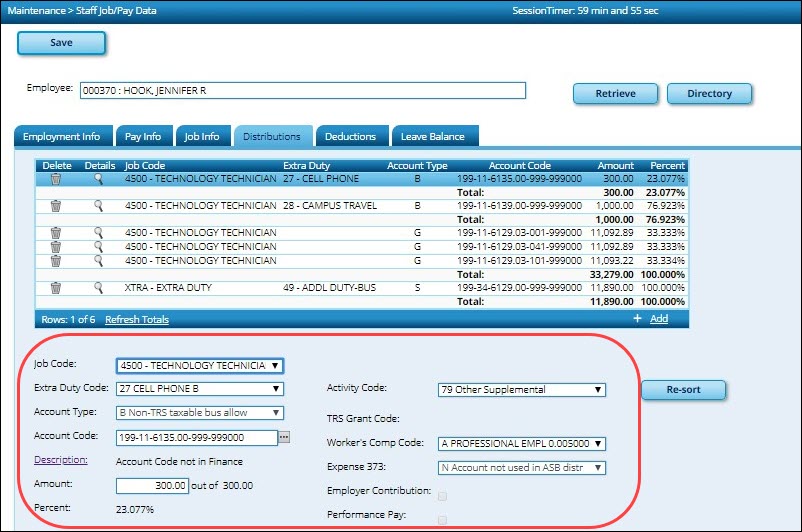Select the 49 - ADDL DUTY-BUS cell
802x532 pixels.
pos(329,287)
